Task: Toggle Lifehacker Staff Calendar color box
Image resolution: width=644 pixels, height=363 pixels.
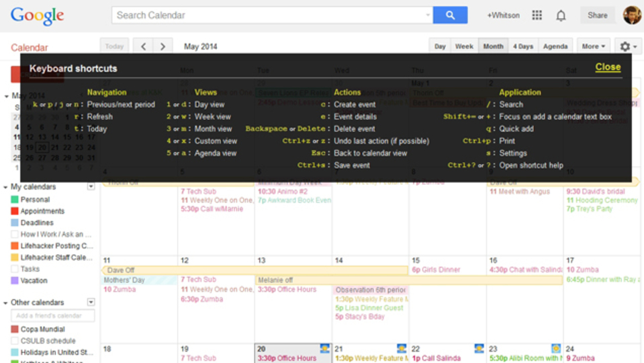Action: (14, 257)
